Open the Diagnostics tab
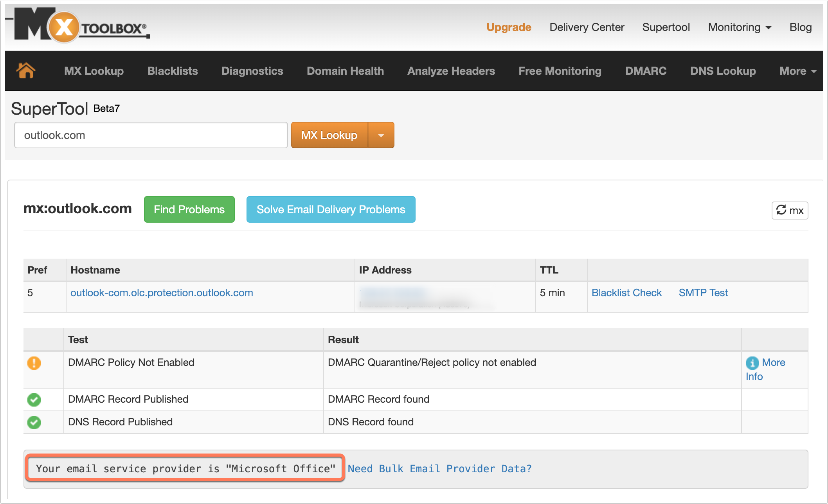The width and height of the screenshot is (828, 504). point(252,71)
